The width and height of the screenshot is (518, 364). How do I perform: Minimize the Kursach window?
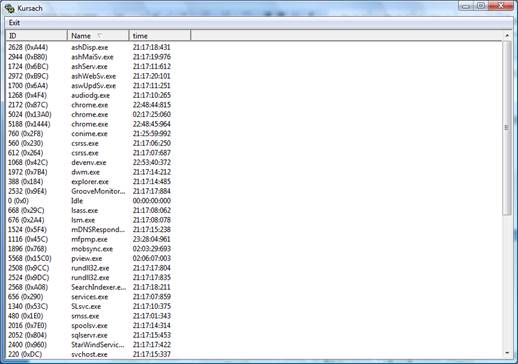click(x=466, y=6)
